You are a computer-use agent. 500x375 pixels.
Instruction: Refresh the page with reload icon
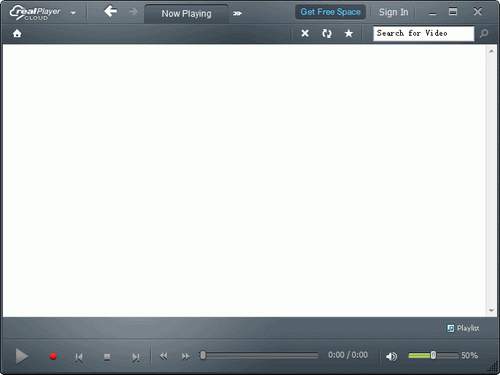click(327, 33)
